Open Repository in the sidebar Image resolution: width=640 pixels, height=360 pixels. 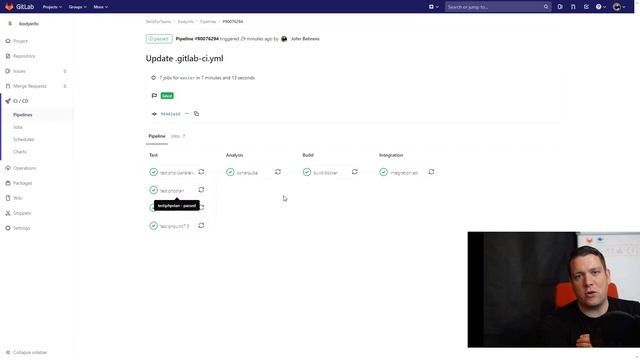pyautogui.click(x=24, y=56)
